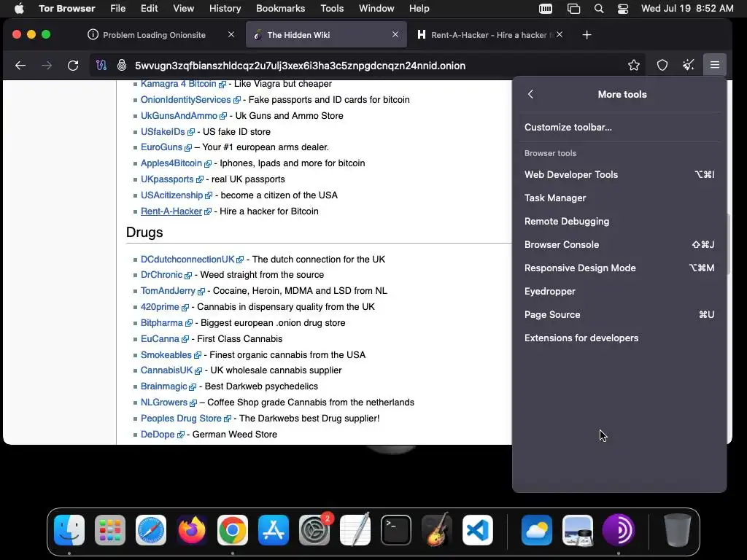
Task: Select Remote Debugging
Action: click(619, 222)
